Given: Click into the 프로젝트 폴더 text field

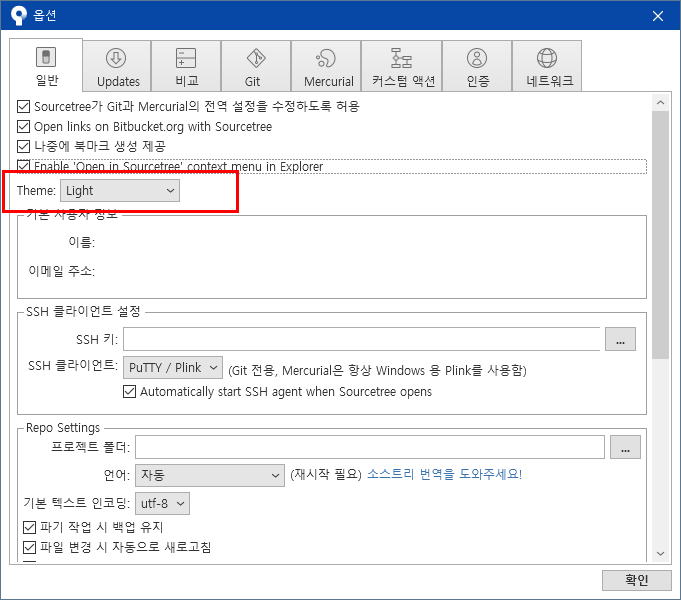Looking at the screenshot, I should point(370,447).
